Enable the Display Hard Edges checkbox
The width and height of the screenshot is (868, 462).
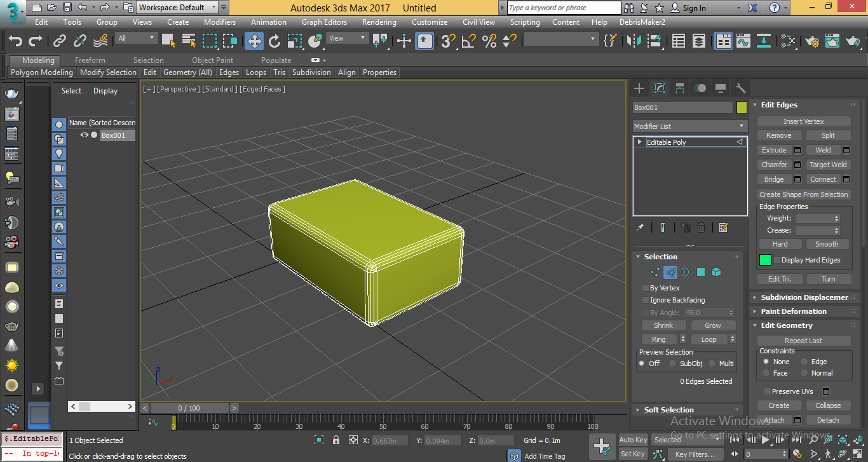(x=776, y=260)
